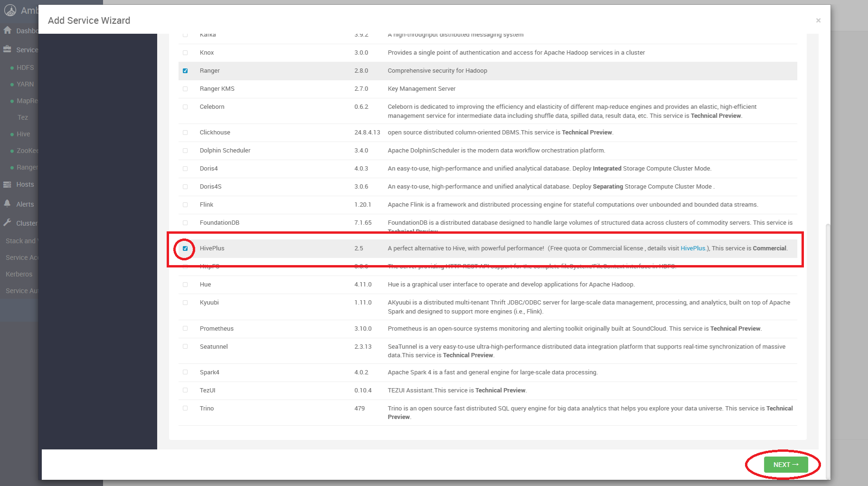The height and width of the screenshot is (486, 868).
Task: Click the Seatunnel service name
Action: point(214,347)
